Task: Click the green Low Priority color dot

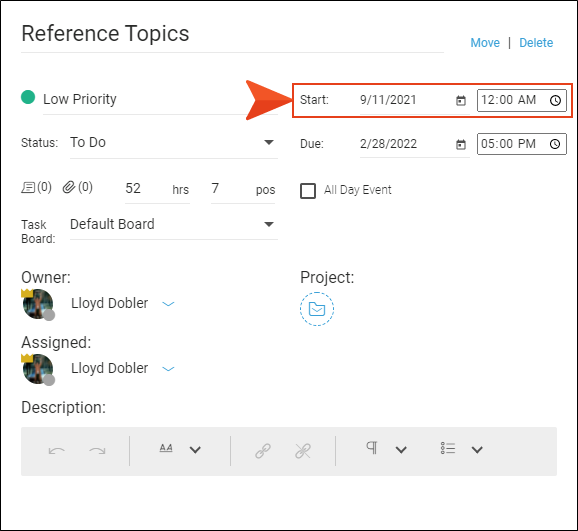Action: (x=28, y=97)
